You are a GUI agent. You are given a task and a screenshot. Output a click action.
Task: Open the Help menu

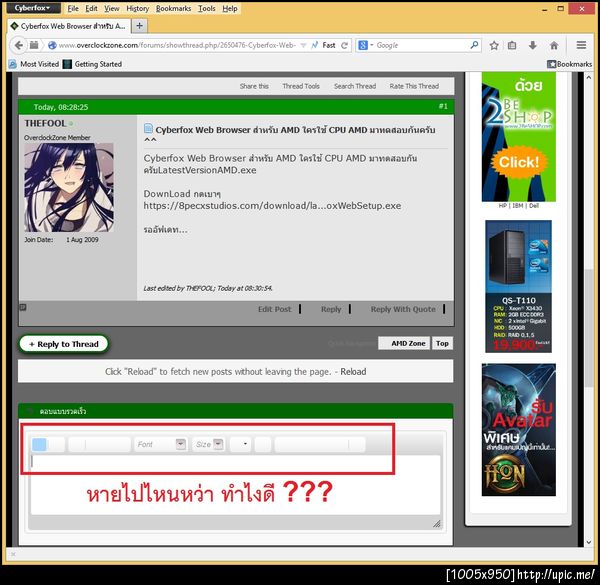pos(230,8)
